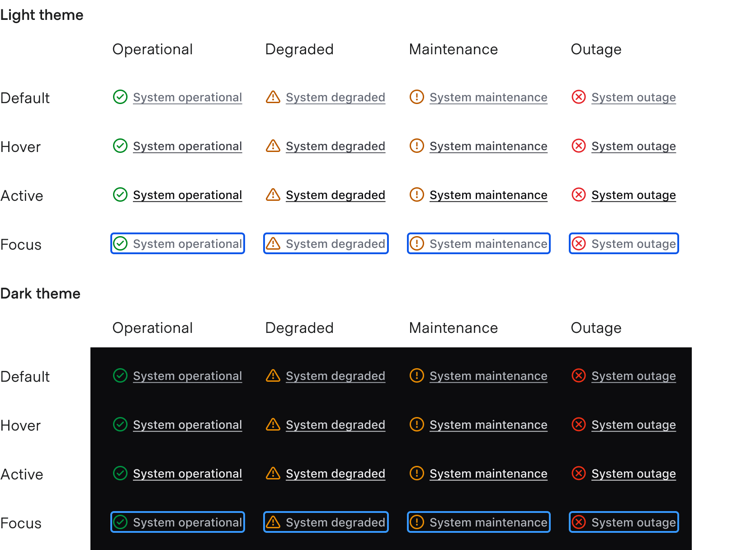Click the Focus row label in the dark theme section
The image size is (756, 550).
coord(21,523)
